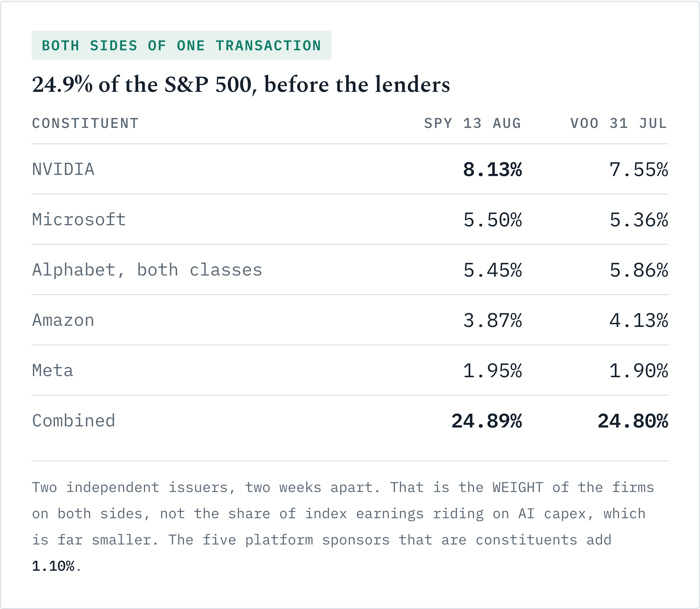Click NVIDIA's 7.55% VOO weight
Screen dimensions: 700x609
pos(638,169)
